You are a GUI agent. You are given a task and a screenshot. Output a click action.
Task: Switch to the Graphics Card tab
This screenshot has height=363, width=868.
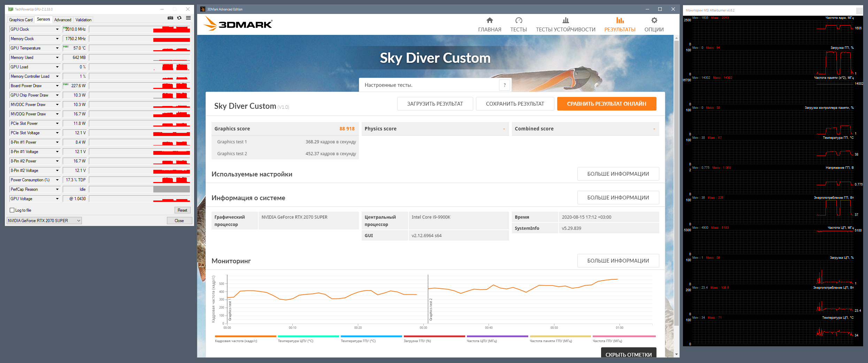pos(21,20)
